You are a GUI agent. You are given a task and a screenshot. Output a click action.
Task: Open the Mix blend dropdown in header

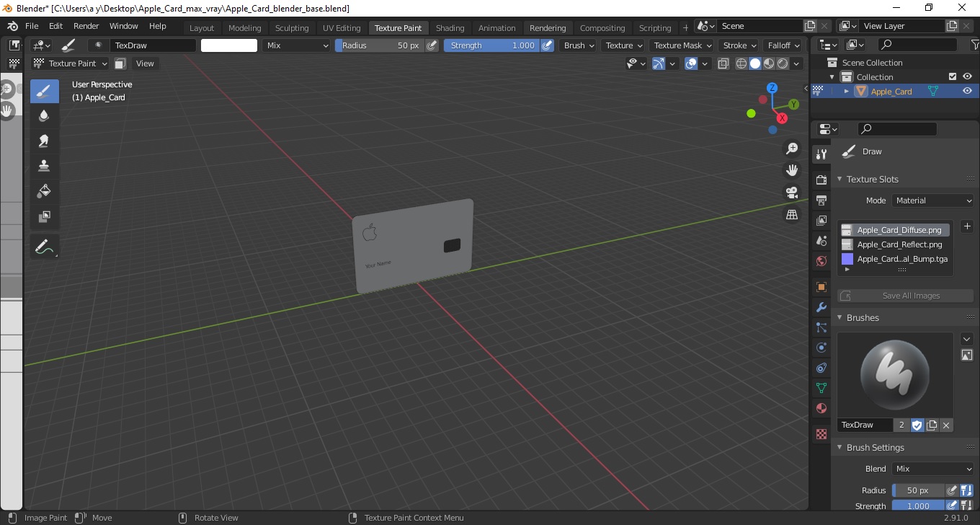pyautogui.click(x=296, y=45)
